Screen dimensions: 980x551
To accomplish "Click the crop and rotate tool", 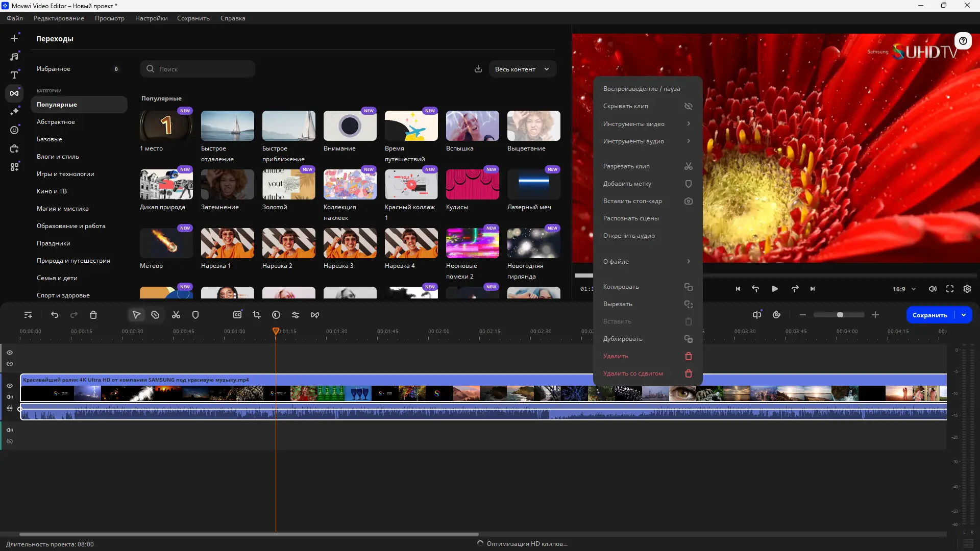I will (x=257, y=315).
